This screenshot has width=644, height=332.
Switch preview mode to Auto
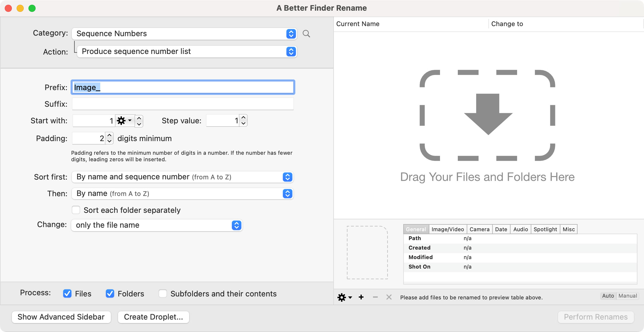coord(608,296)
